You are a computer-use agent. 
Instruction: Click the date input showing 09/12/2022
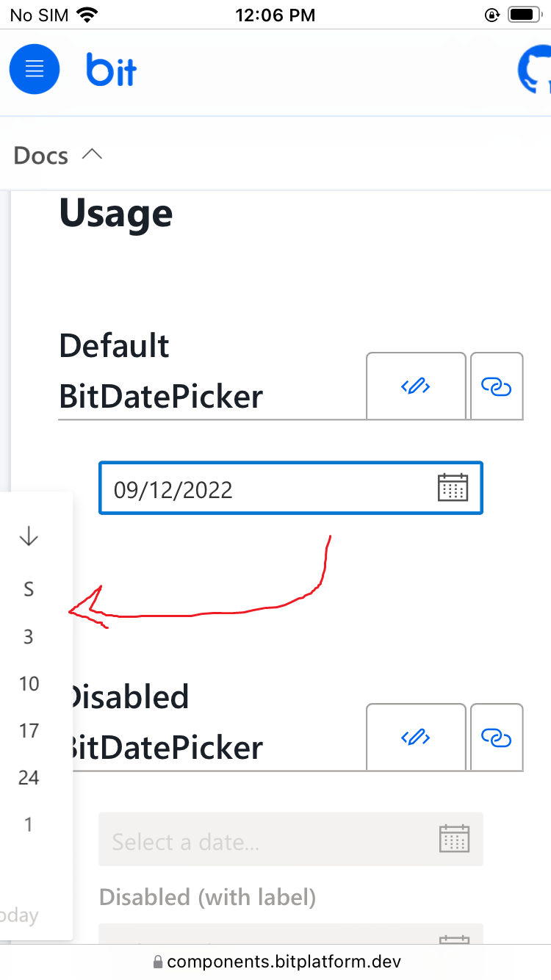coord(220,487)
